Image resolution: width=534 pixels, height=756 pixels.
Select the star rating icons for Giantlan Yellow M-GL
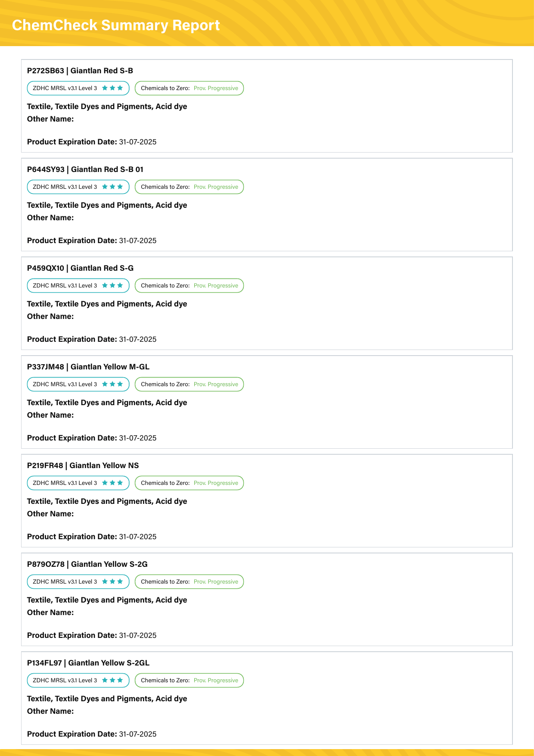point(112,384)
